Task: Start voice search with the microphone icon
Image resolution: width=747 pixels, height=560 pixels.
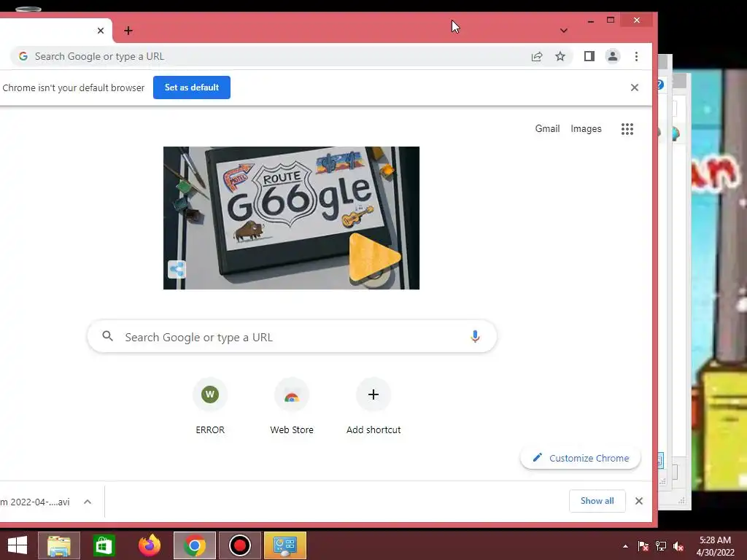Action: click(475, 336)
